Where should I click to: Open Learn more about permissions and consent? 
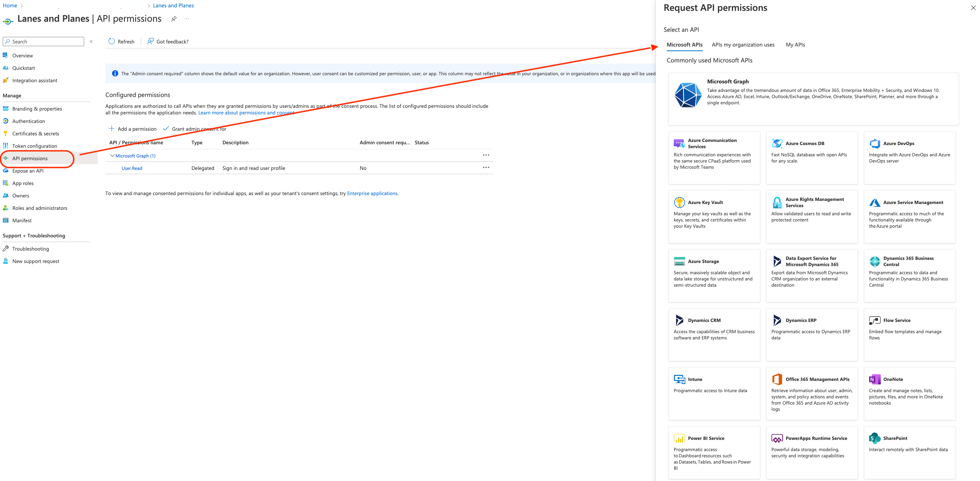246,113
